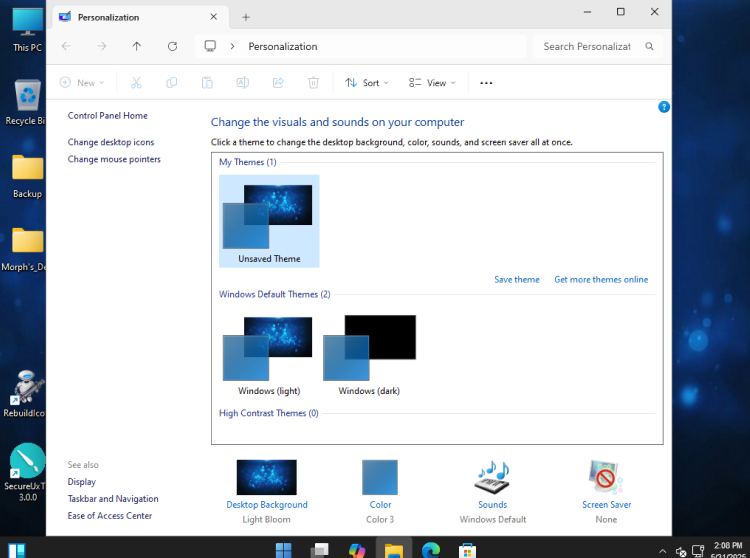Refresh the Personalization window
Screen dimensions: 750x558
[173, 46]
